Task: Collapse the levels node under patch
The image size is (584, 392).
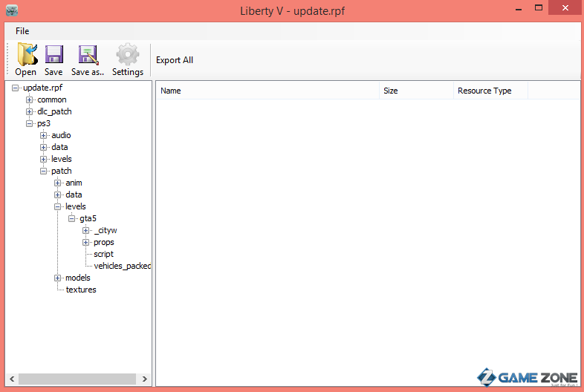Action: 58,207
